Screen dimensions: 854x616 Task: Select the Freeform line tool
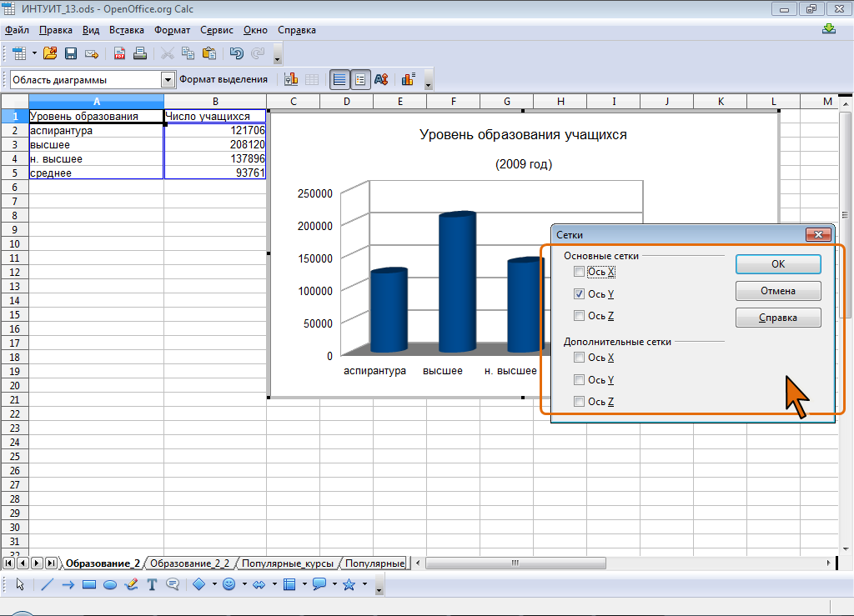tap(131, 584)
